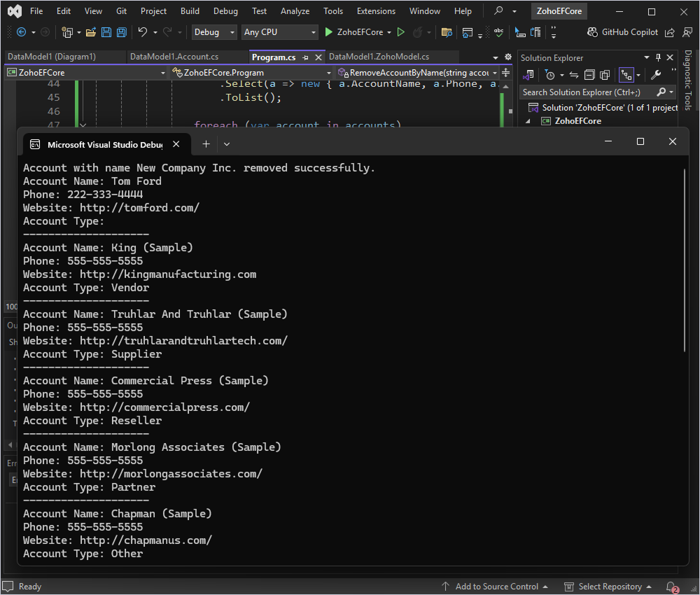Open the Any CPU platform dropdown
This screenshot has height=595, width=700.
coord(279,32)
